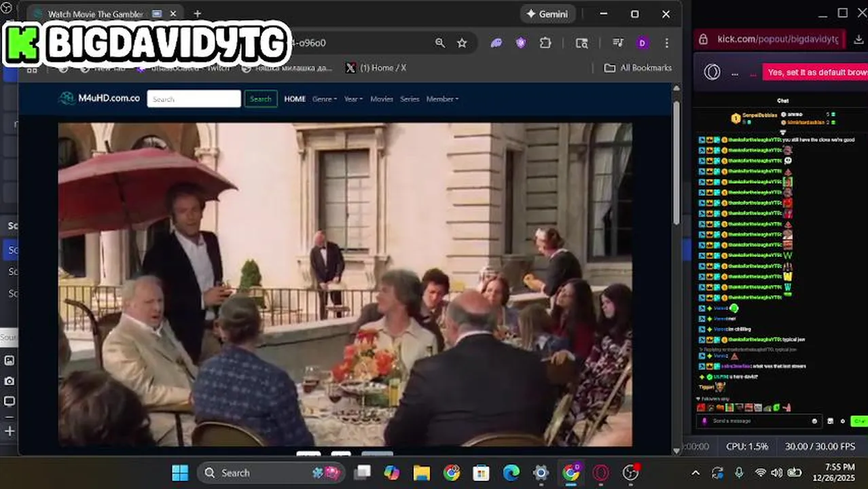Viewport: 868px width, 489px height.
Task: Click the Windows taskbar Search box
Action: (x=271, y=473)
